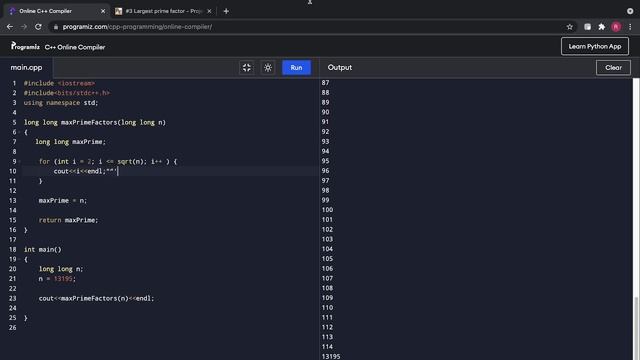
Task: Click the address bar URL
Action: click(x=137, y=27)
